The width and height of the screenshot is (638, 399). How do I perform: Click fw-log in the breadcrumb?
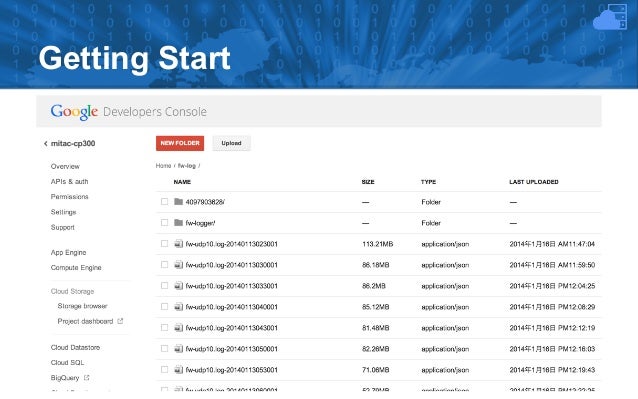[187, 166]
